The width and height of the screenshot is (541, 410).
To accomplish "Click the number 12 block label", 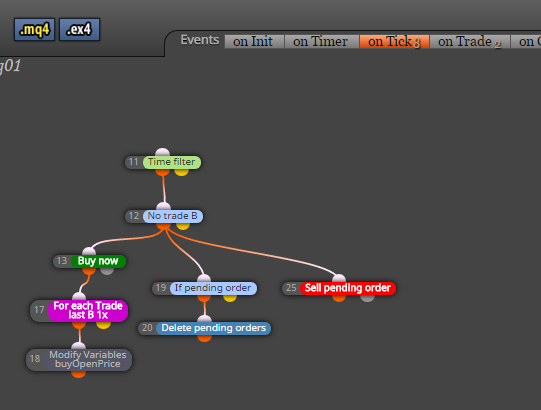I will click(x=134, y=216).
